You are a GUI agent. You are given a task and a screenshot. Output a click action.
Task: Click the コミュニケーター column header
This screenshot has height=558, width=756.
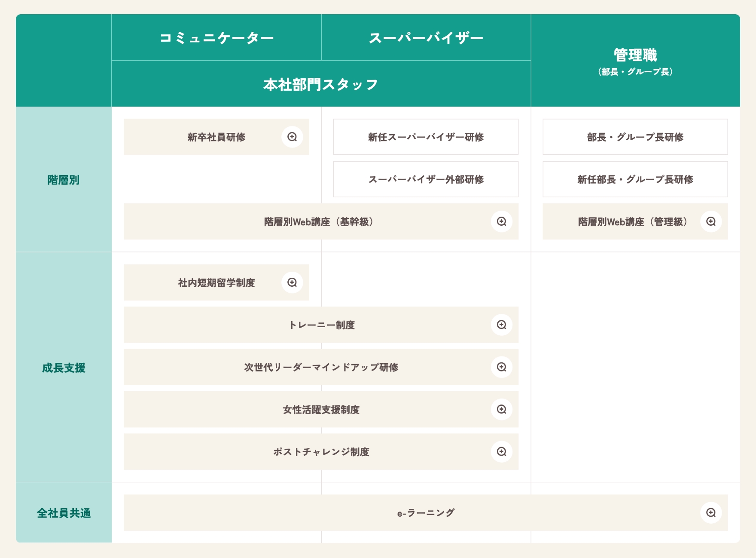pyautogui.click(x=216, y=38)
